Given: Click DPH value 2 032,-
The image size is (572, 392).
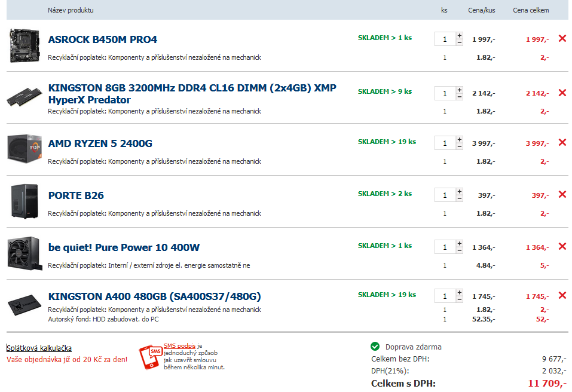Looking at the screenshot, I should coord(554,371).
